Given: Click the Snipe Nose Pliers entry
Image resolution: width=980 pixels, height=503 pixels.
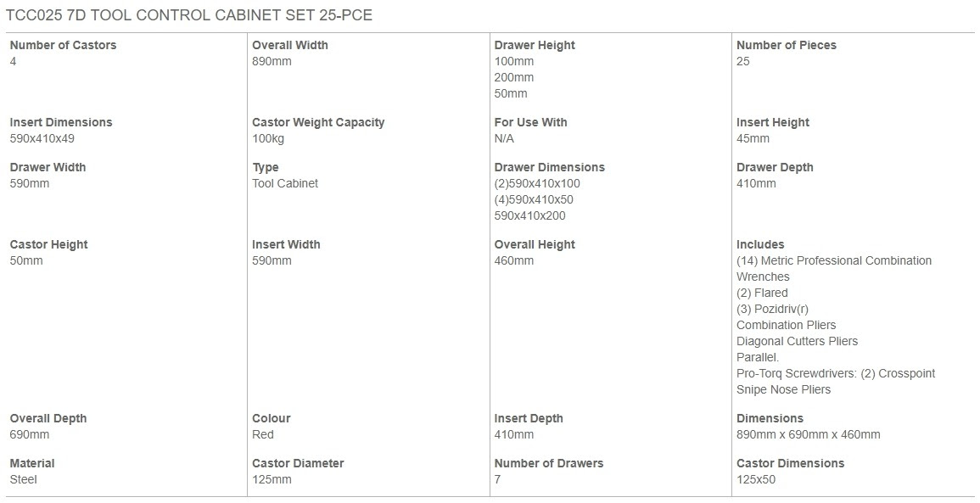Looking at the screenshot, I should pyautogui.click(x=784, y=390).
